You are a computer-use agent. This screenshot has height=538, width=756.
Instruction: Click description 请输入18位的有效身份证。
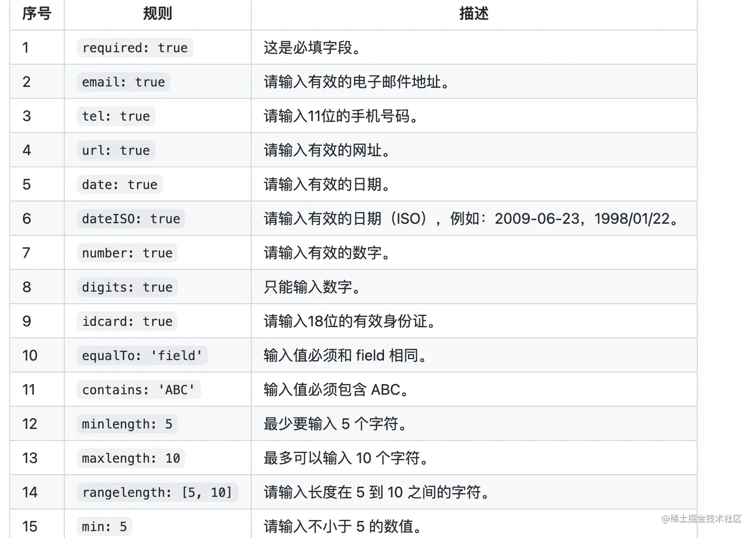[350, 322]
